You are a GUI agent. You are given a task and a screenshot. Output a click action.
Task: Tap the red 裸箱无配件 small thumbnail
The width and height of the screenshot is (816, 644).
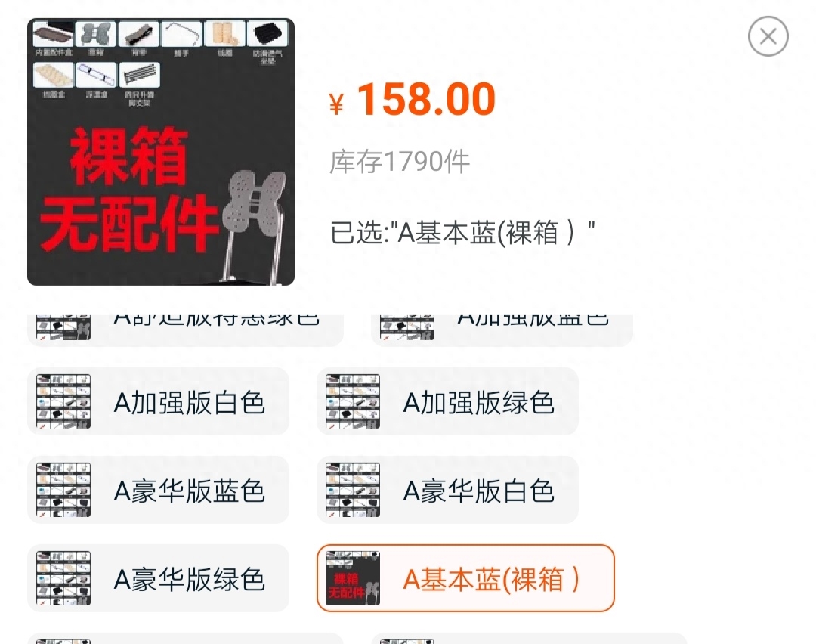click(x=353, y=578)
